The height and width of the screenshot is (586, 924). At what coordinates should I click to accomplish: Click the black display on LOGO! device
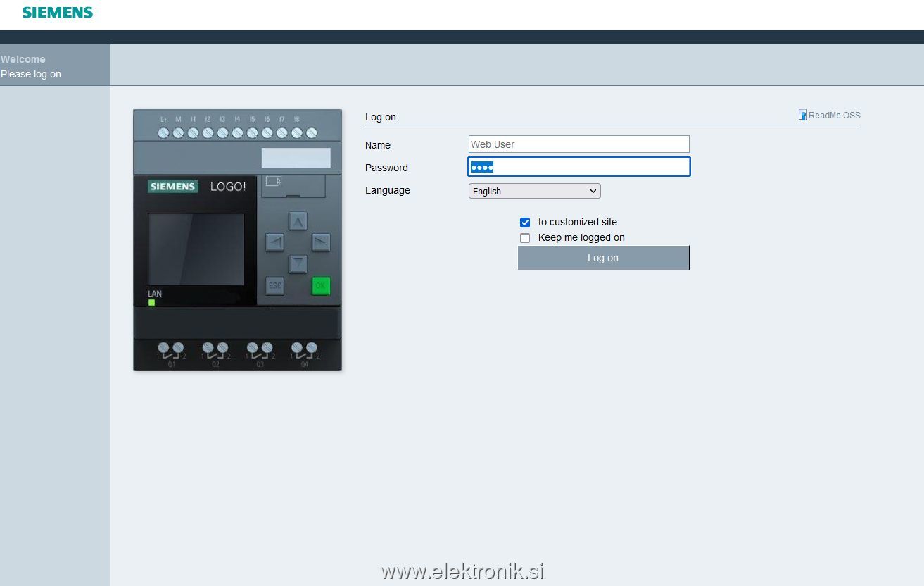point(196,249)
